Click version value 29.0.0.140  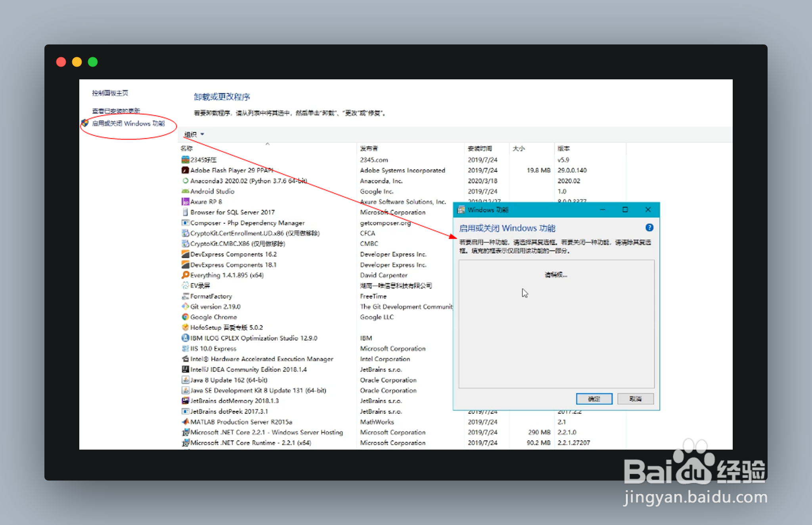point(572,170)
